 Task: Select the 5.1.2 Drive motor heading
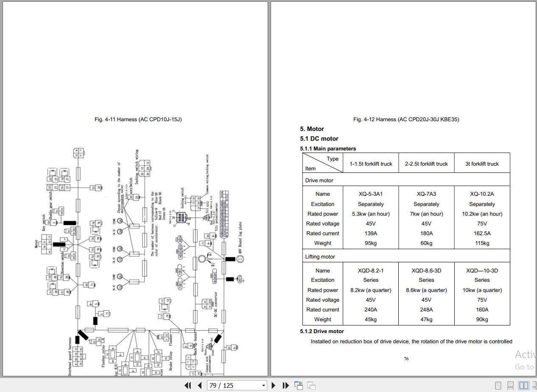322,331
